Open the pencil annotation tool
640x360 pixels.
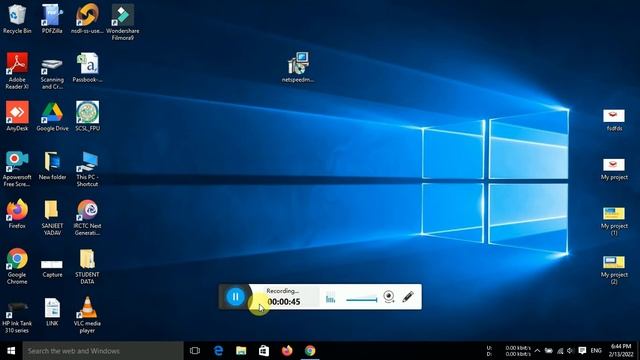(408, 297)
